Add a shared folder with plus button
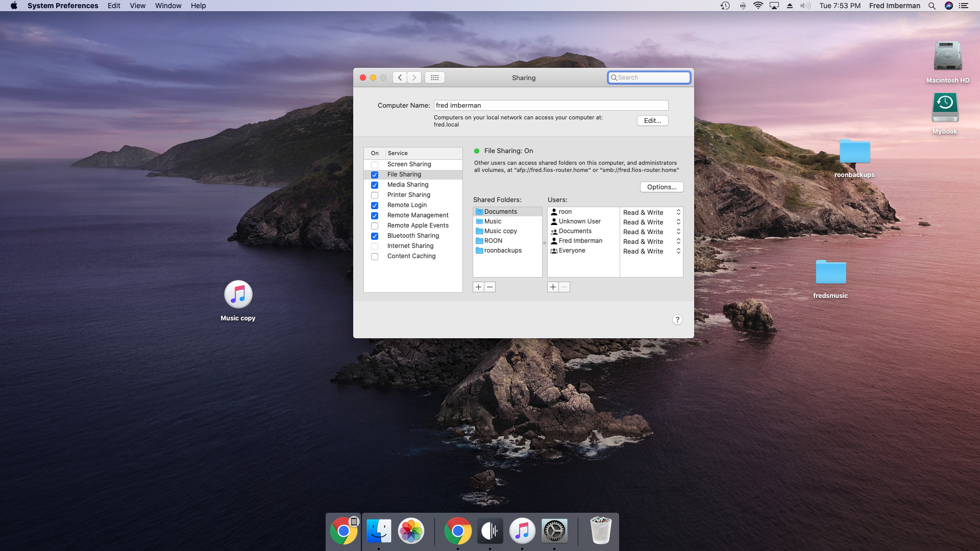Screen dimensions: 980x551 478,287
